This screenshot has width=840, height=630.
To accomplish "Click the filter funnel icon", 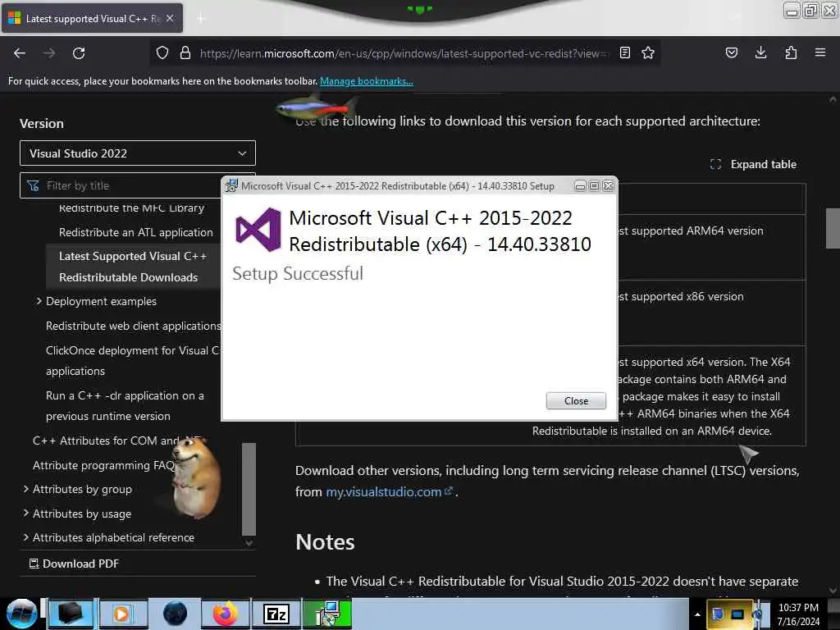I will (33, 186).
